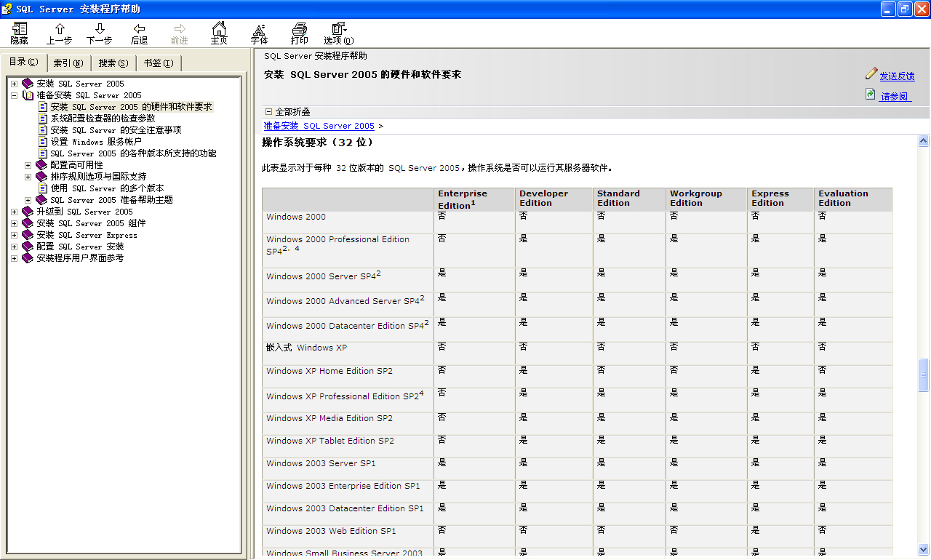The image size is (931, 560).
Task: Click the 操作系统要求（32 位）heading
Action: (x=317, y=143)
